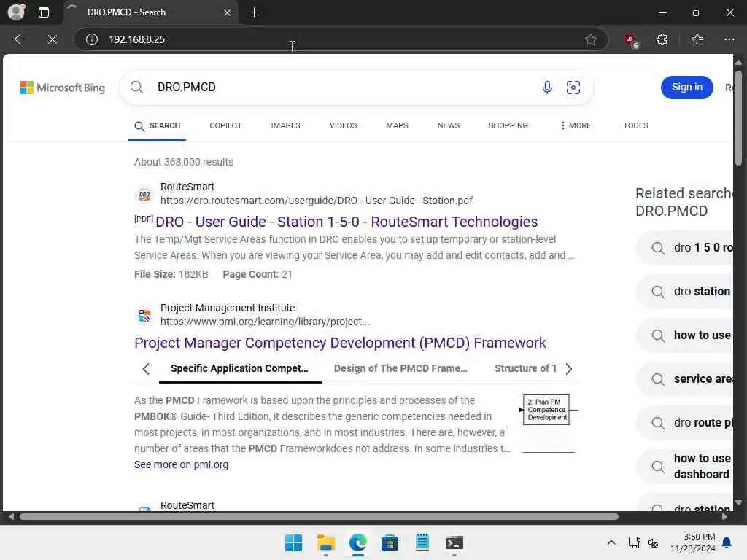Show previous PMCD result section tabs
The width and height of the screenshot is (747, 560).
click(x=146, y=368)
